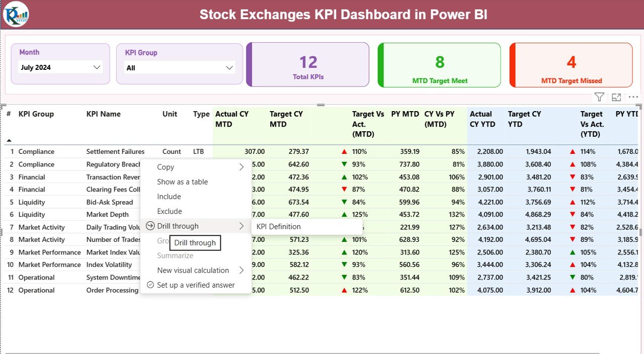
Task: Click the green triangle beside Market Depth 125%
Action: 344,214
